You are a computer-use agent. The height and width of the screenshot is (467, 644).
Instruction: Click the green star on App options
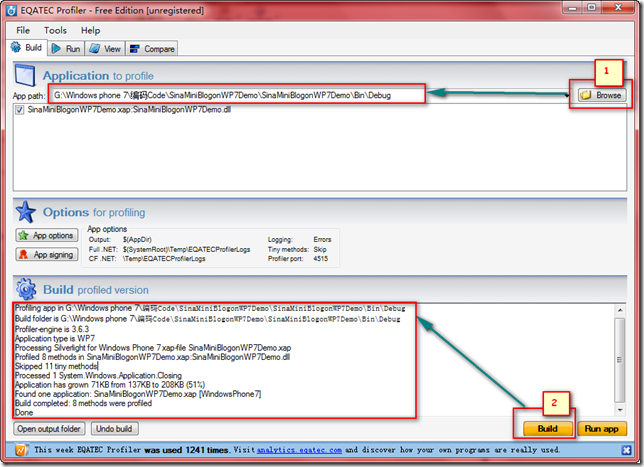pos(23,235)
